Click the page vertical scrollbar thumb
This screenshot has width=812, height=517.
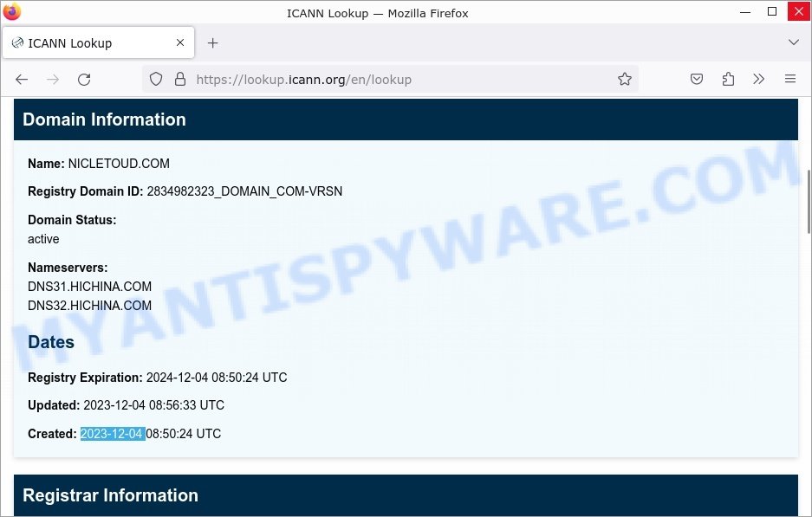(809, 201)
